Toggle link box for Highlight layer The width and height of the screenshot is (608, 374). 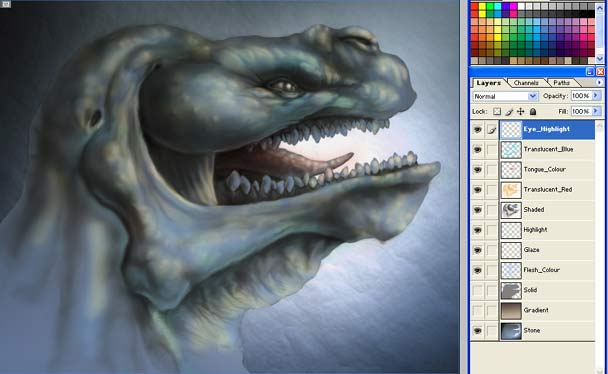492,230
